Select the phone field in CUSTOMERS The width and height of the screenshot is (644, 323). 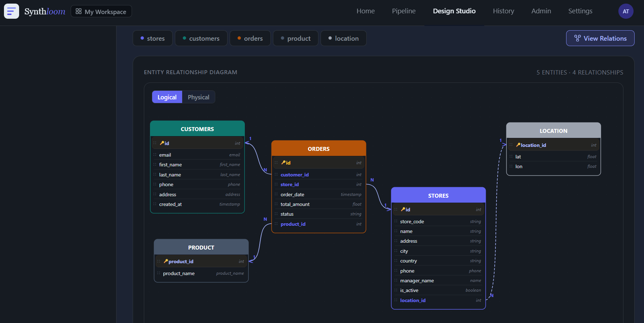point(197,184)
